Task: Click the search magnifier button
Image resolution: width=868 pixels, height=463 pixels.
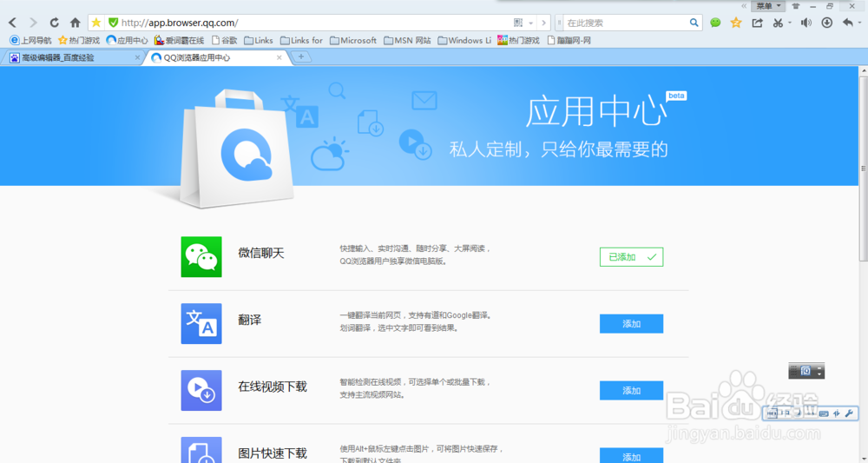Action: click(x=694, y=23)
